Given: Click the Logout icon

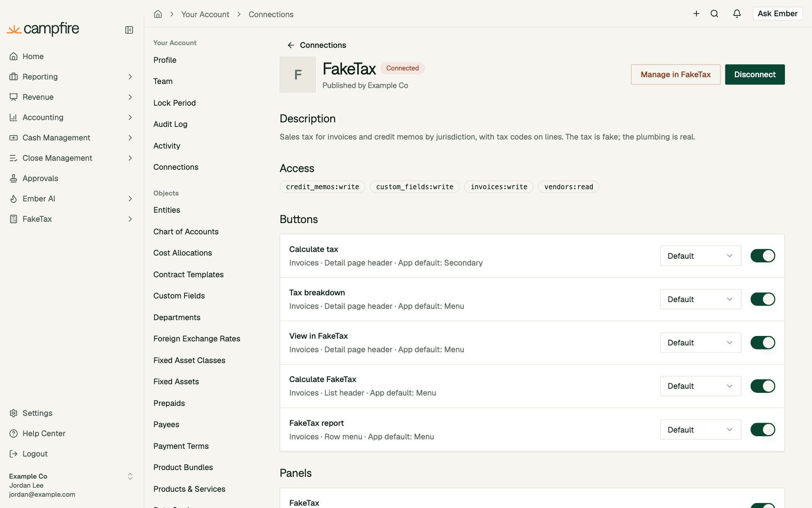Looking at the screenshot, I should 14,454.
